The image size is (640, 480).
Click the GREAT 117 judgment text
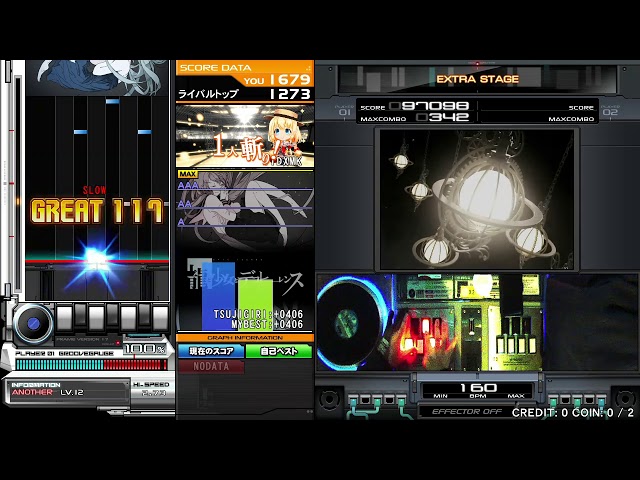point(97,211)
